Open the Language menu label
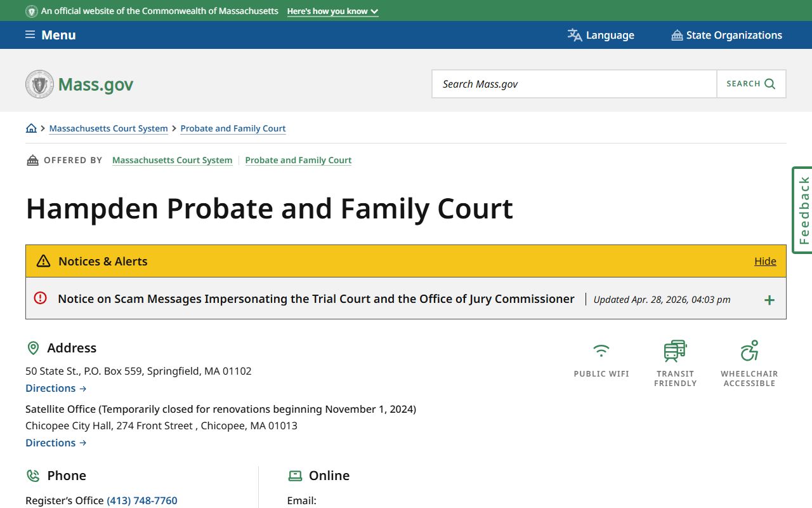Image resolution: width=812 pixels, height=508 pixels. pos(610,35)
